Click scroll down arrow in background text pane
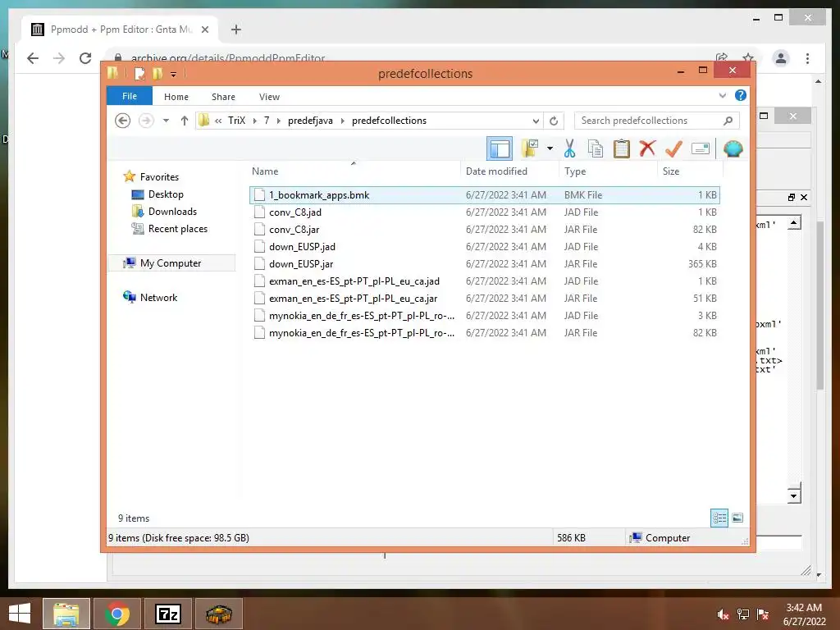This screenshot has width=840, height=630. (x=794, y=495)
